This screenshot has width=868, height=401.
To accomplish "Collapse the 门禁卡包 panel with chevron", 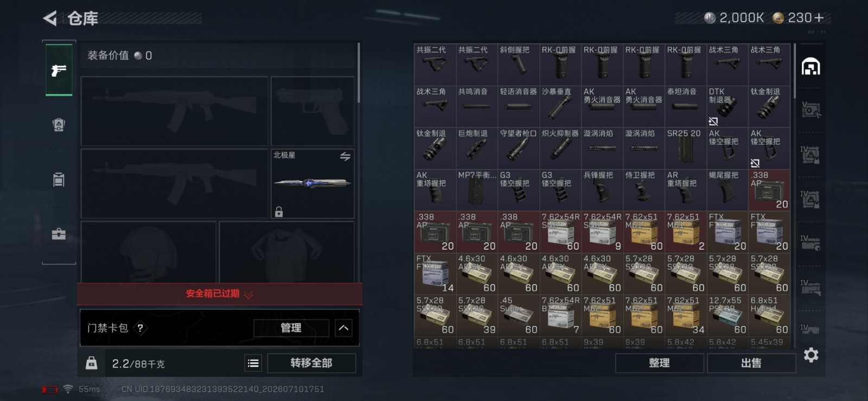I will click(343, 328).
